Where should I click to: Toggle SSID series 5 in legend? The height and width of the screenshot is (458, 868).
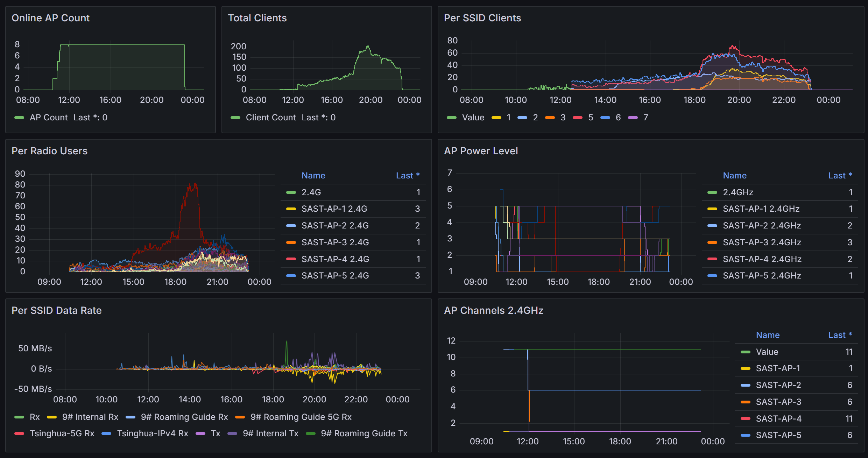click(x=591, y=118)
